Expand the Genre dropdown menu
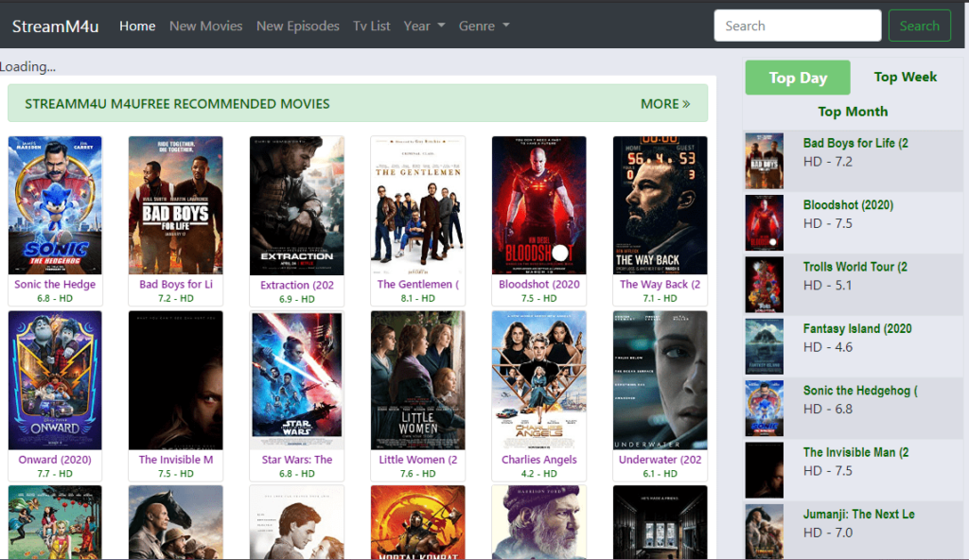Screen dimensions: 969x560 [x=484, y=26]
